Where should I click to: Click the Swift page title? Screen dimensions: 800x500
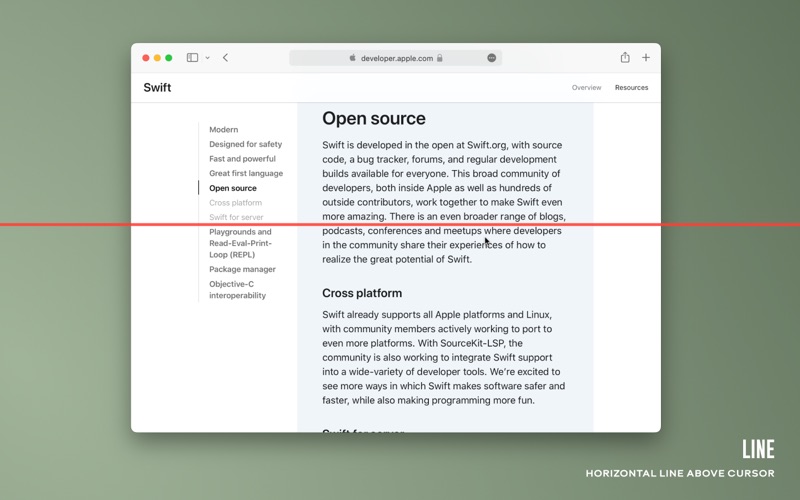coord(157,88)
